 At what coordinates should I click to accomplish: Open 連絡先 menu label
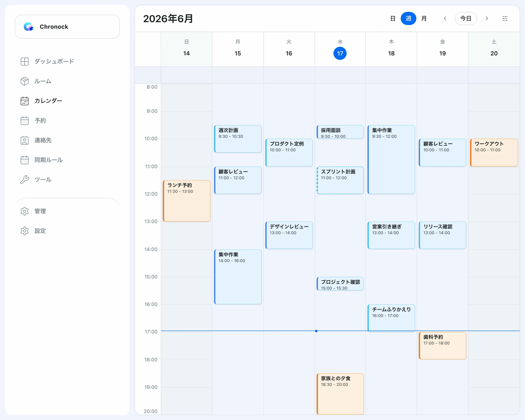(x=43, y=140)
